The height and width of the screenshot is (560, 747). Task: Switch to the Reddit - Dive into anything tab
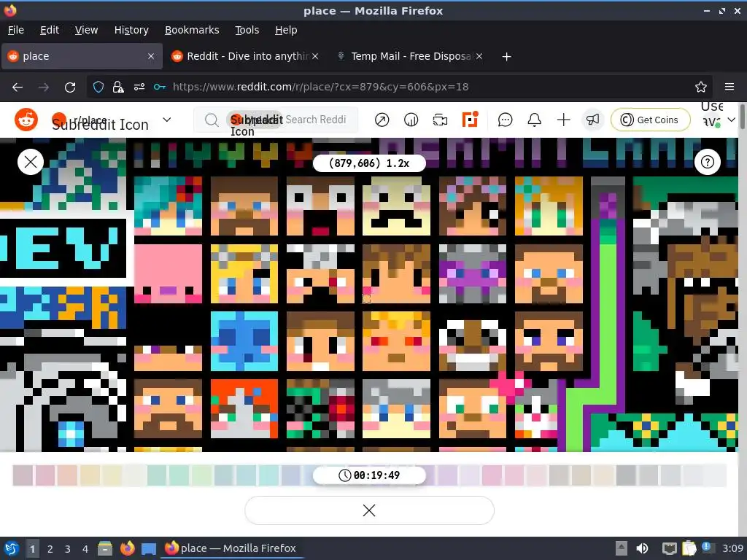click(245, 56)
